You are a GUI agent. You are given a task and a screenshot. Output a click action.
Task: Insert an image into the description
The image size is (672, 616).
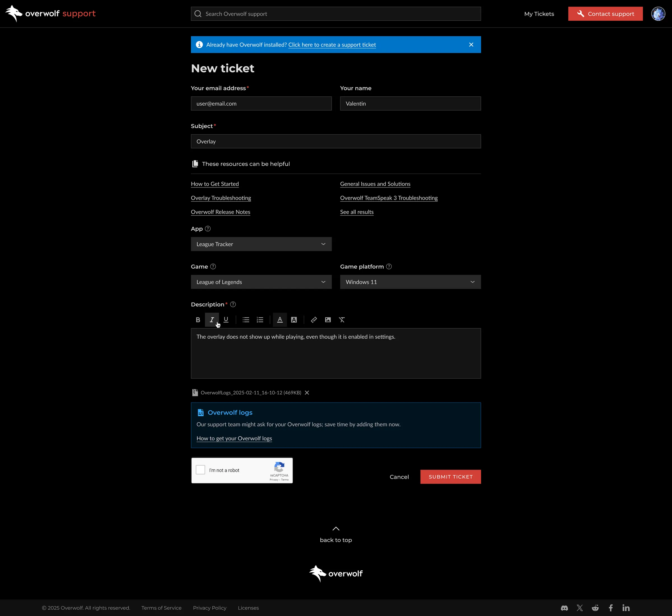point(328,320)
